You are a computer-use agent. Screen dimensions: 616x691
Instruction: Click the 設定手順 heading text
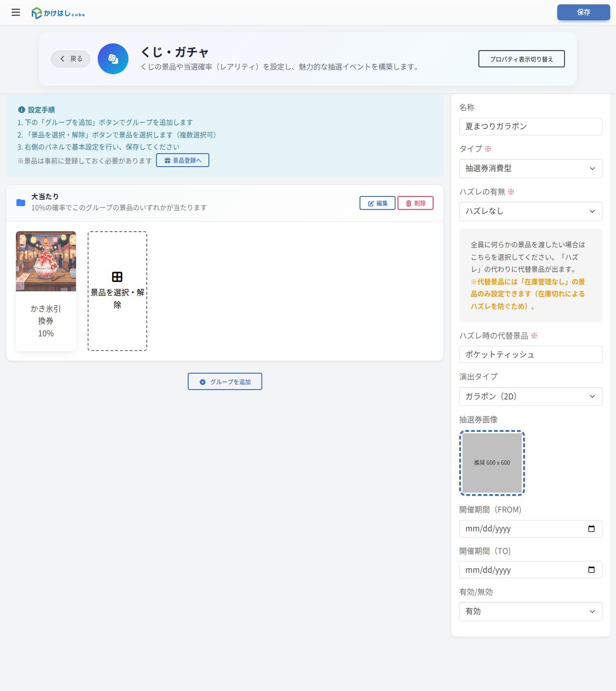pyautogui.click(x=41, y=110)
